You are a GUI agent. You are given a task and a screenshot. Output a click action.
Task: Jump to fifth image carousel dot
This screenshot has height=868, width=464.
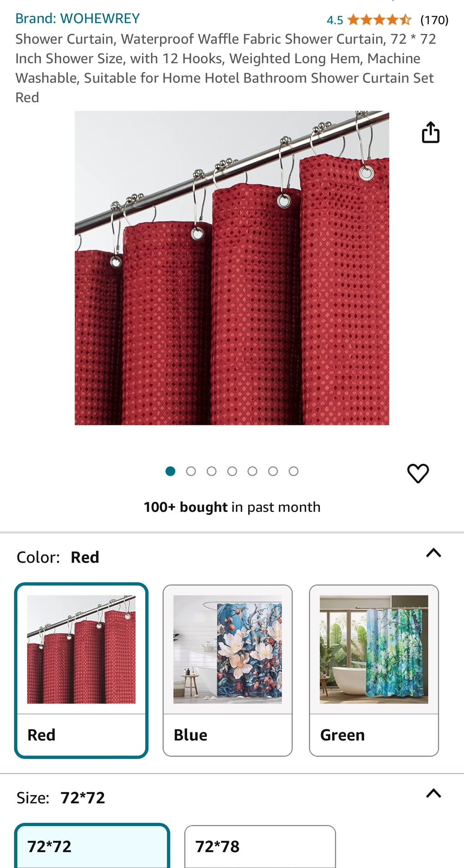coord(252,472)
